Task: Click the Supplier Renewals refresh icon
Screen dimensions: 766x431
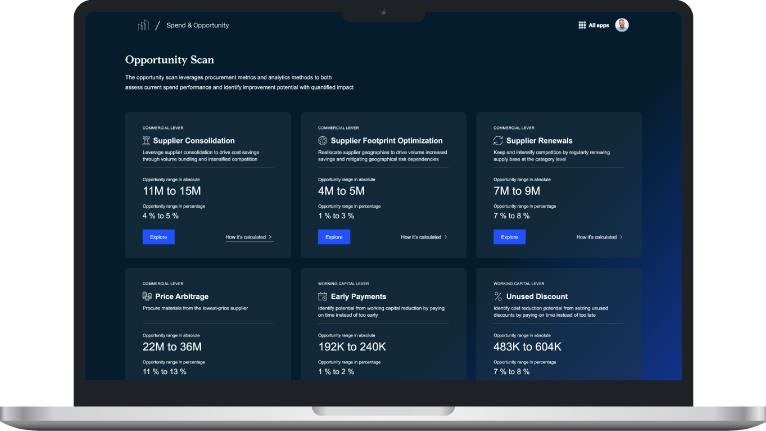Action: [x=498, y=141]
